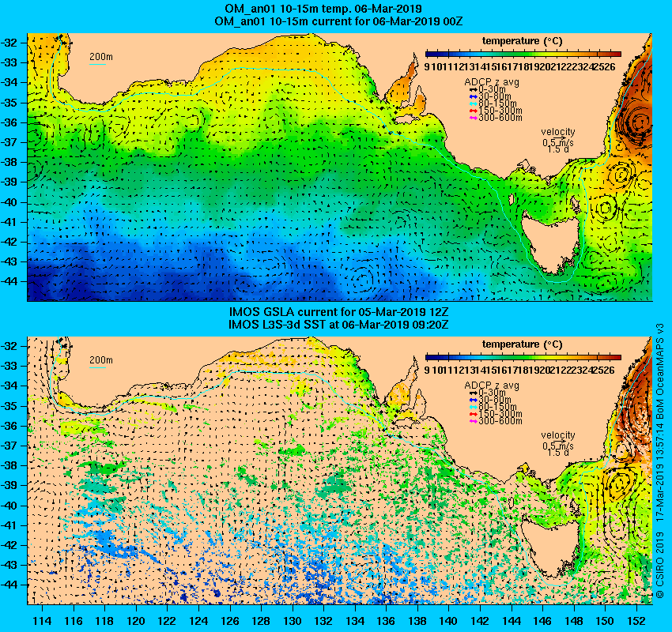Viewport: 672px width, 632px height.
Task: Click the temperature color bar in the OM_an01 panel
Action: pos(523,54)
